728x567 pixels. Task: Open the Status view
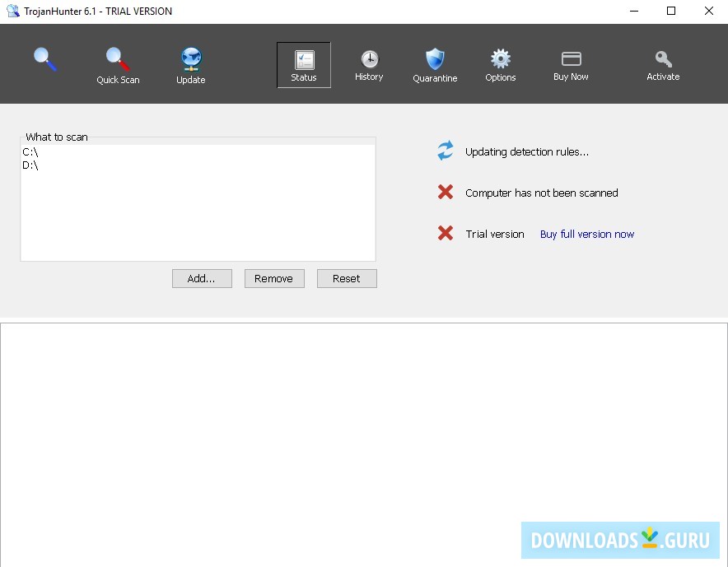[304, 65]
